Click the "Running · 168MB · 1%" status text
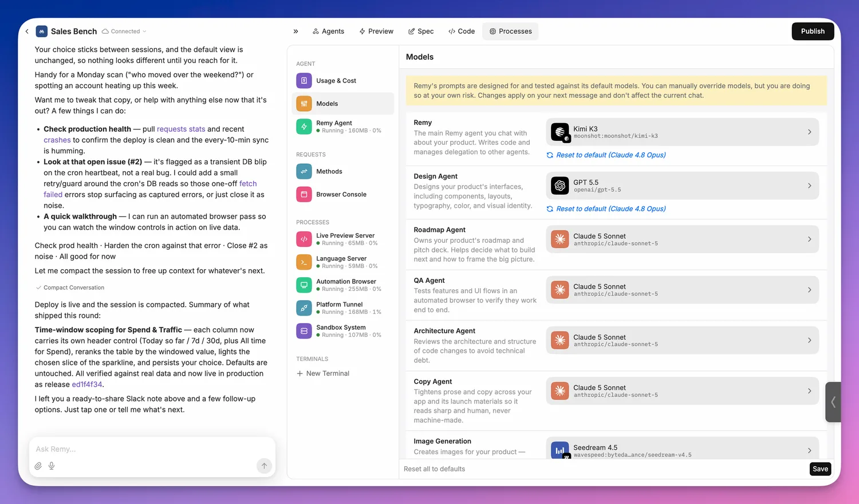Image resolution: width=859 pixels, height=504 pixels. (351, 312)
